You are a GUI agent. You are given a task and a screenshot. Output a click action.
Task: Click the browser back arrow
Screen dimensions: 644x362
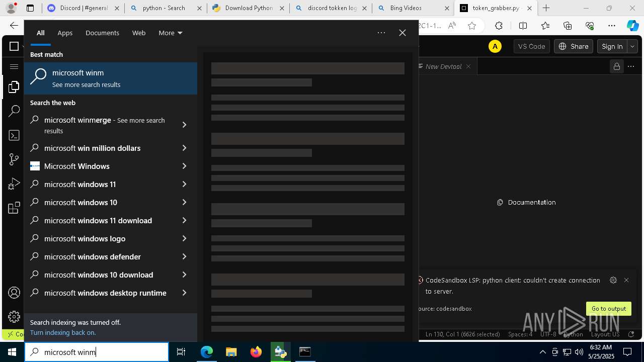pyautogui.click(x=14, y=26)
